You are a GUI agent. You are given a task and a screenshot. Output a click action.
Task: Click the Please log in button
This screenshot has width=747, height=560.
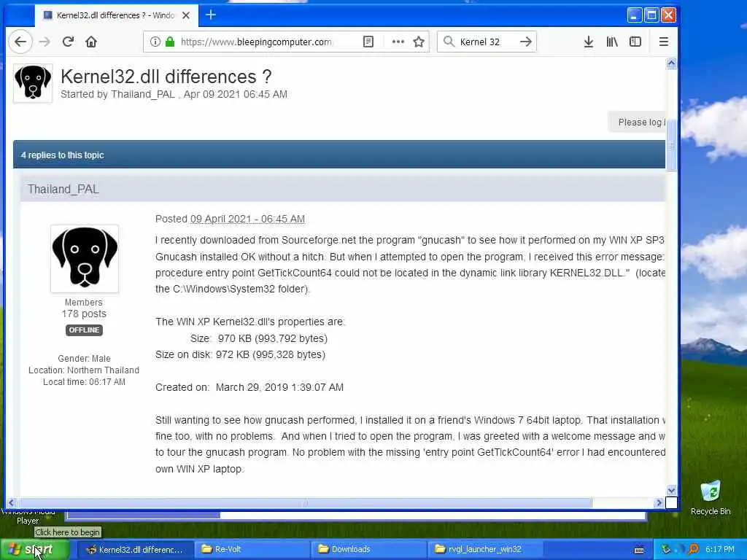pyautogui.click(x=638, y=122)
